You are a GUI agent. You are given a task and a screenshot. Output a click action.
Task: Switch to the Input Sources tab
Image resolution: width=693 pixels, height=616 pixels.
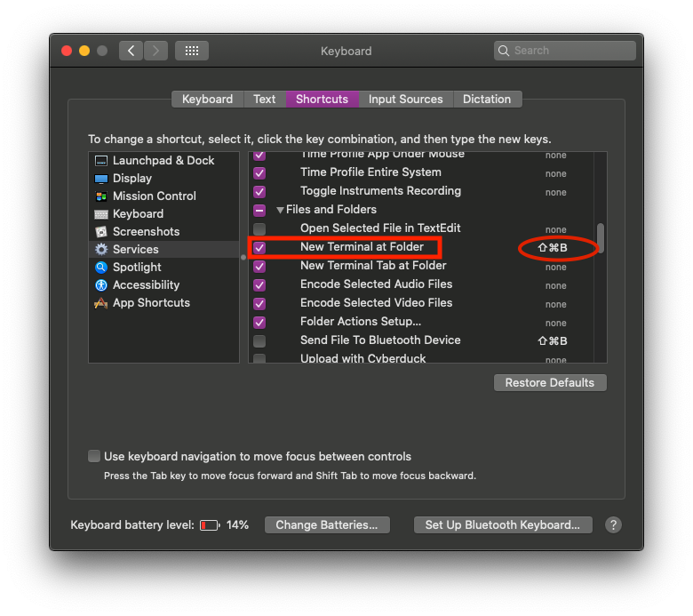(x=405, y=100)
